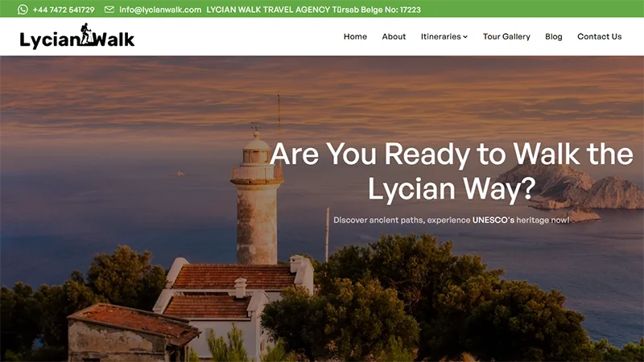
Task: Open the Blog page
Action: point(554,36)
